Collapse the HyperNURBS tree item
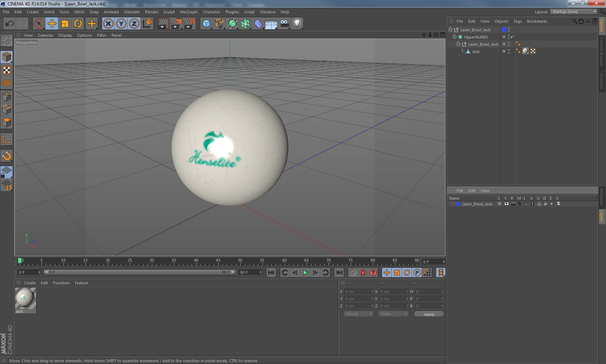Screen dimensions: 606x364 point(454,37)
